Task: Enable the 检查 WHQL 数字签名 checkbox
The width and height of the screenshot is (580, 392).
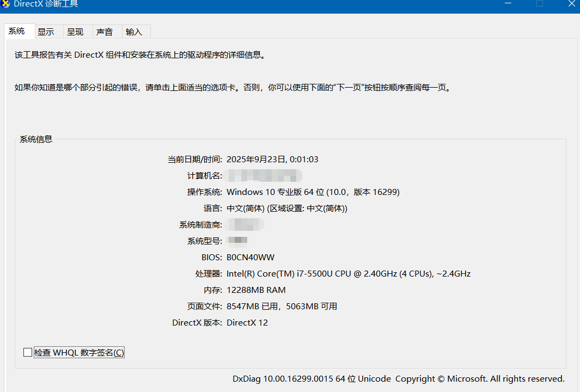Action: click(x=27, y=352)
